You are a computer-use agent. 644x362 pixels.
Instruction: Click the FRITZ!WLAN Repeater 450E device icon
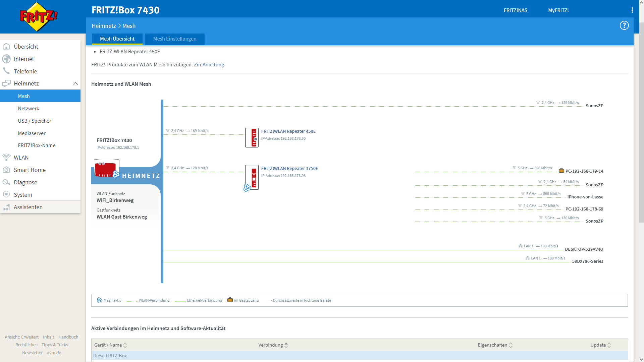252,137
